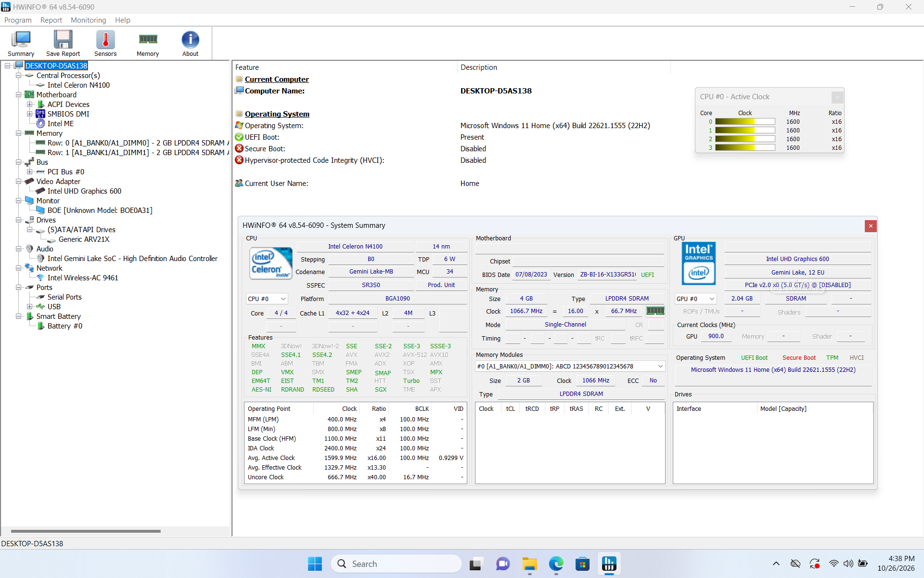Viewport: 924px width, 578px height.
Task: Click the Core 3 clock bar
Action: [x=745, y=148]
